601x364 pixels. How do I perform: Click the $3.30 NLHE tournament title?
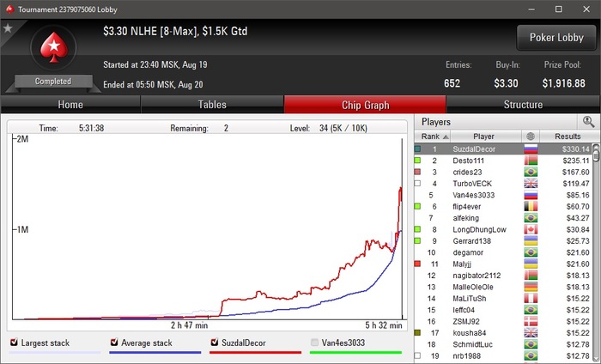click(175, 31)
